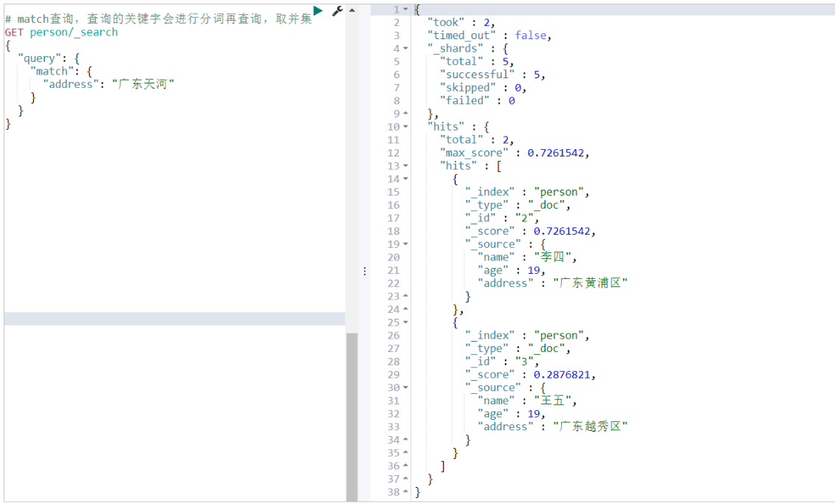Collapse the "_source" block on line 19
835x504 pixels.
[405, 244]
